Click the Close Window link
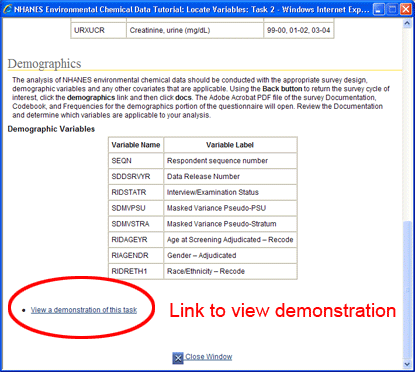Screen dimensions: 415x372 209,357
